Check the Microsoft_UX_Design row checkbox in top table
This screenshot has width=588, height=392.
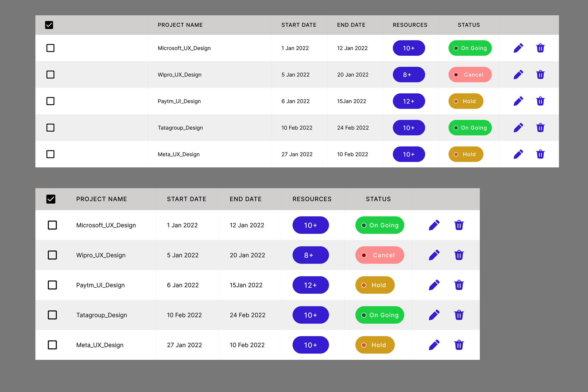pyautogui.click(x=50, y=48)
